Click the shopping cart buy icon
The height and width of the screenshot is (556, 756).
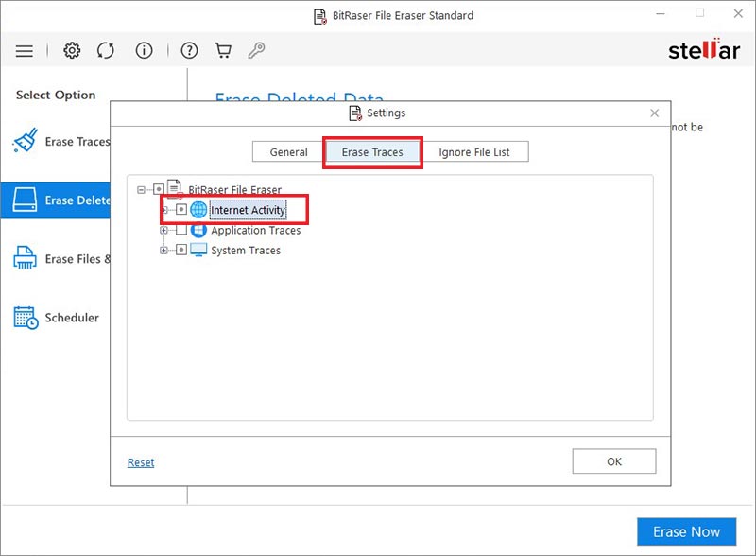tap(223, 50)
